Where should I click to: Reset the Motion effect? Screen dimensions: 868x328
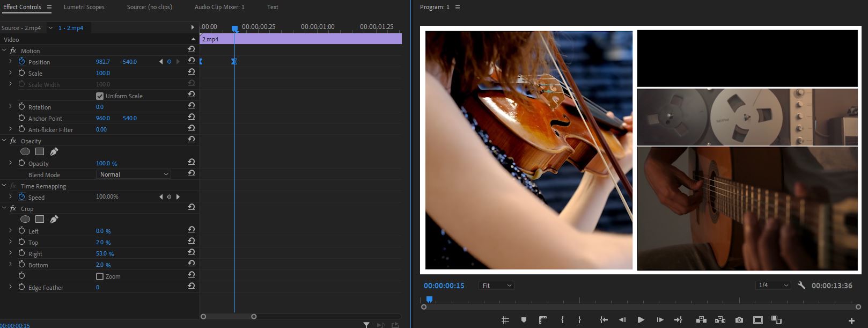(191, 49)
